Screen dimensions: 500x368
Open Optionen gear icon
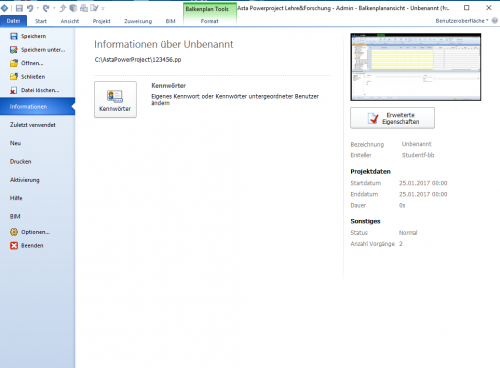click(x=14, y=232)
